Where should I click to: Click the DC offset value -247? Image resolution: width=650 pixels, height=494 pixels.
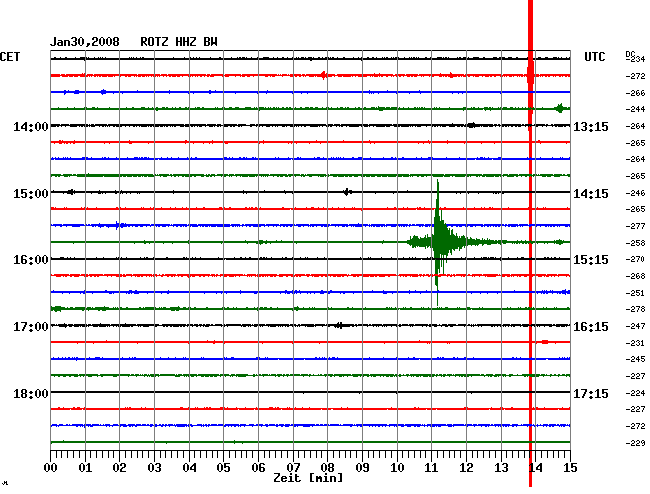click(x=635, y=326)
